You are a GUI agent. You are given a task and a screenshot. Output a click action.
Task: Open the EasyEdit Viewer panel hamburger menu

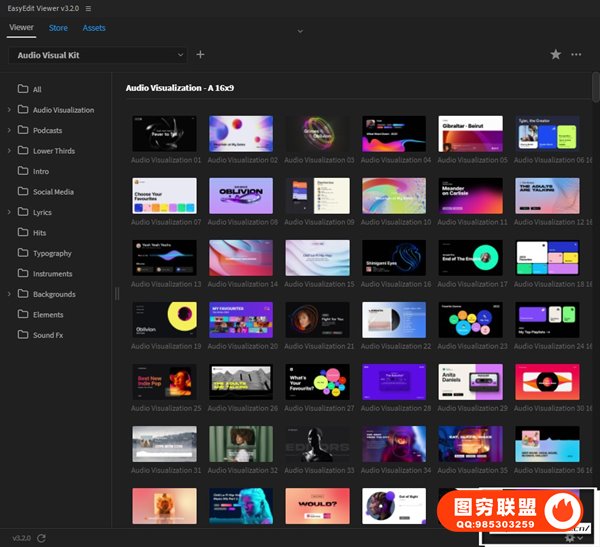pyautogui.click(x=88, y=8)
